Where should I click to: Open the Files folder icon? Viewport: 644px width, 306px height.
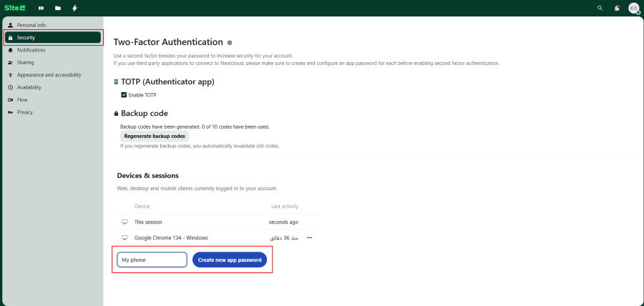click(58, 8)
